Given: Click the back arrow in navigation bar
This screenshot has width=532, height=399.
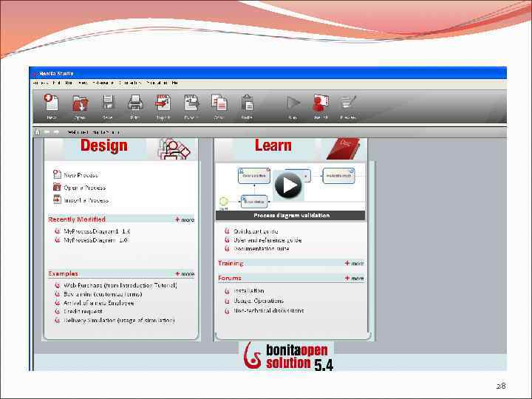Looking at the screenshot, I should pyautogui.click(x=47, y=132).
